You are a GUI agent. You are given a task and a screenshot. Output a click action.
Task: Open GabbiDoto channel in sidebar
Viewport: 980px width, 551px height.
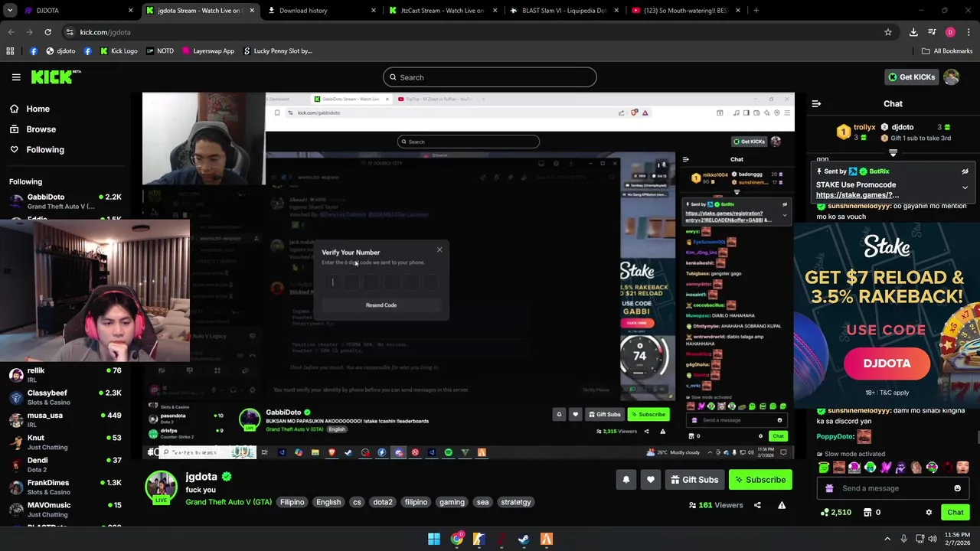(65, 201)
